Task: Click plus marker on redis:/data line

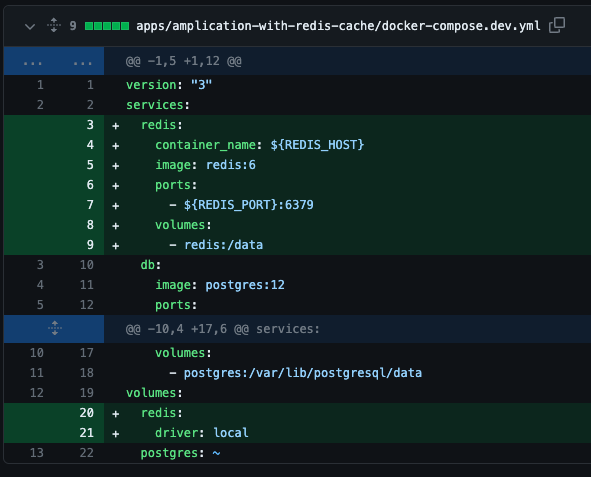Action: [x=116, y=245]
